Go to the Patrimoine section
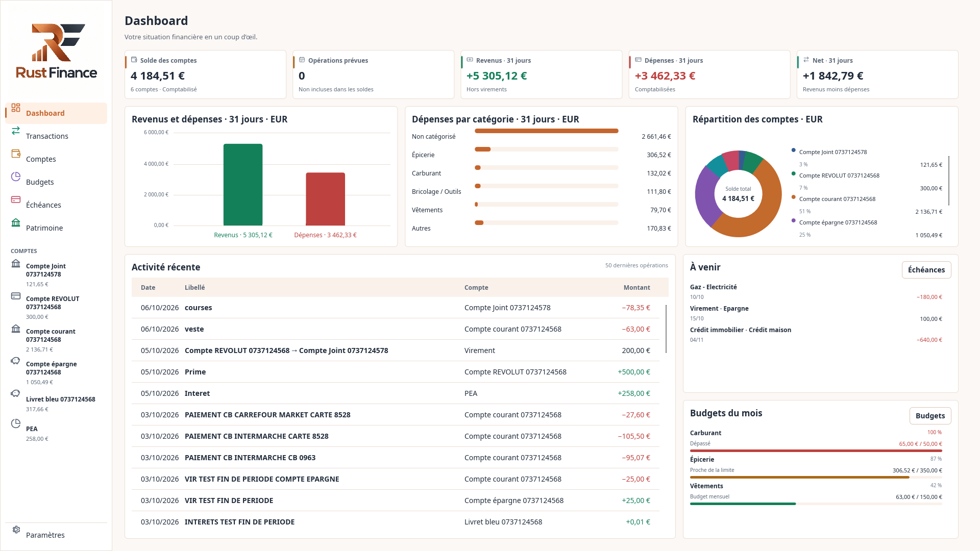 56,228
